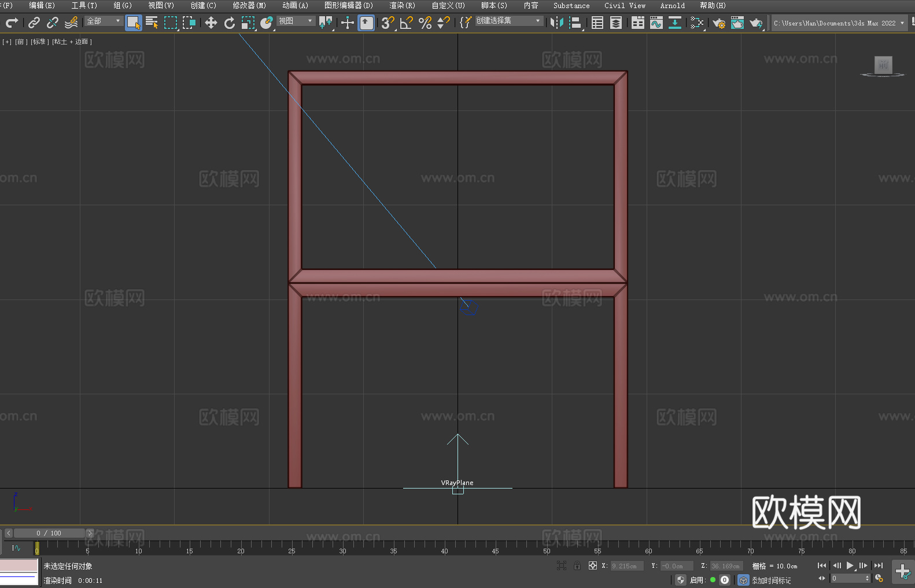Click the Unlink Selection icon
915x588 pixels.
pos(53,23)
